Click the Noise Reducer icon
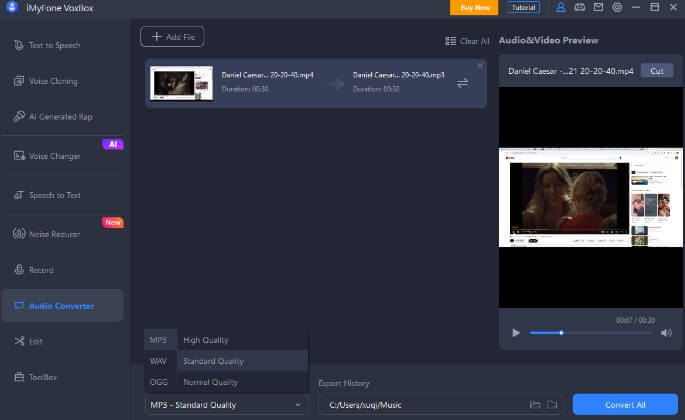The height and width of the screenshot is (420, 685). tap(19, 234)
